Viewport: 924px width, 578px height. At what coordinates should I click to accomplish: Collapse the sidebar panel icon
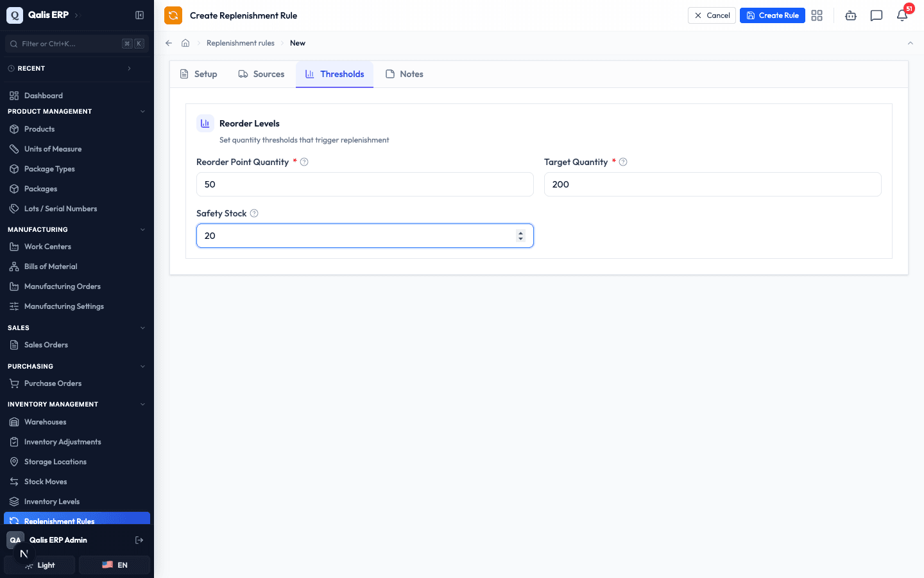[139, 15]
